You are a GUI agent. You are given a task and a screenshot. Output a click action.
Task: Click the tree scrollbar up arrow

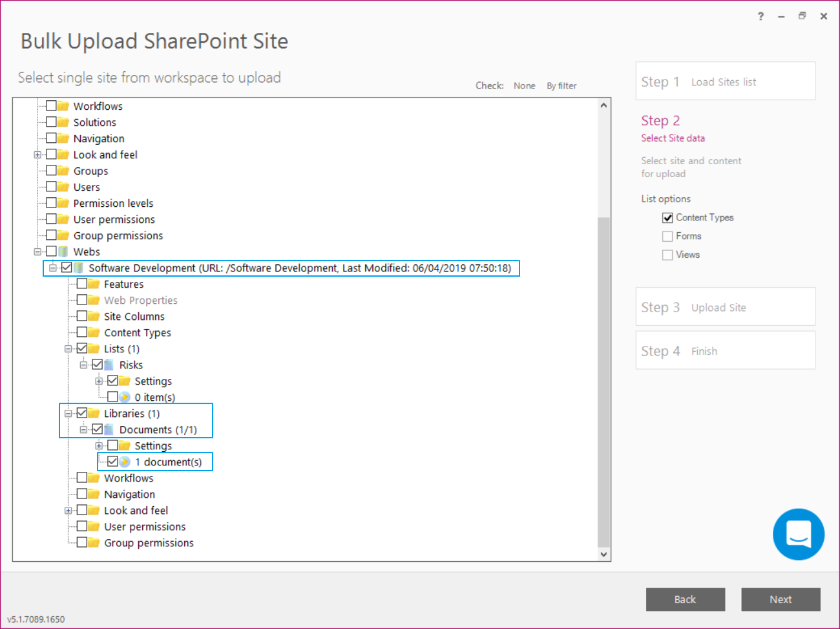604,105
